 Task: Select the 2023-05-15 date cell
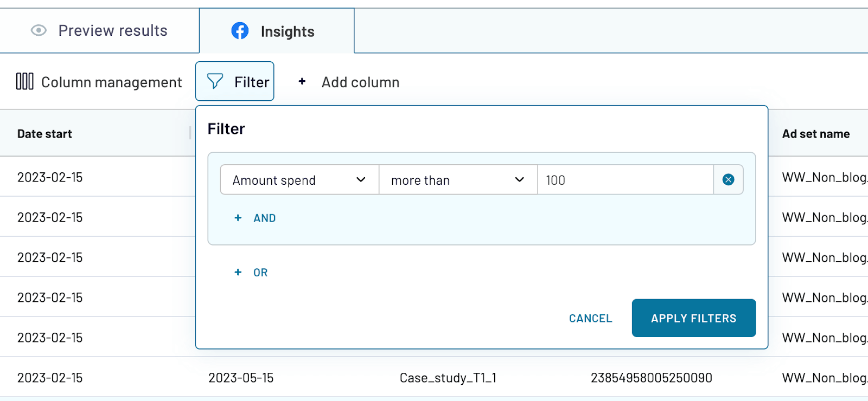[x=241, y=378]
